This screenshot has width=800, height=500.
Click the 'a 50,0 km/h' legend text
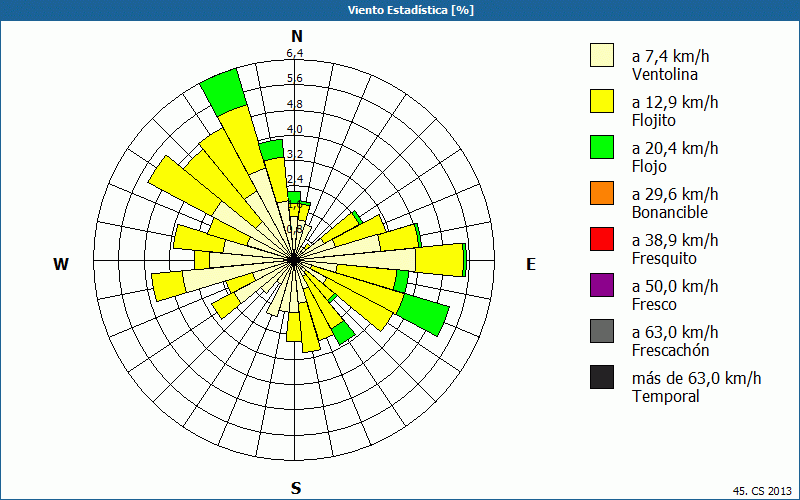click(x=675, y=286)
